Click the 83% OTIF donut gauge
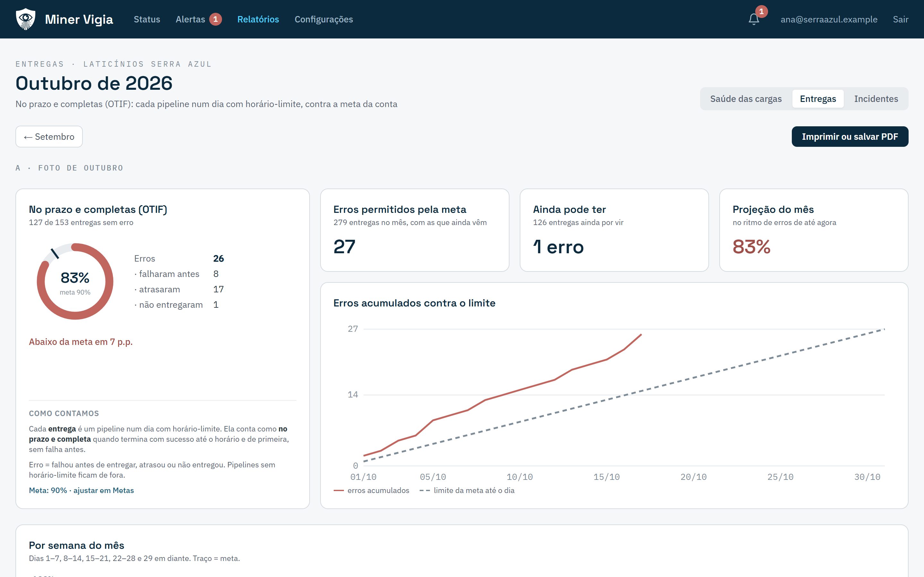924x577 pixels. point(75,281)
